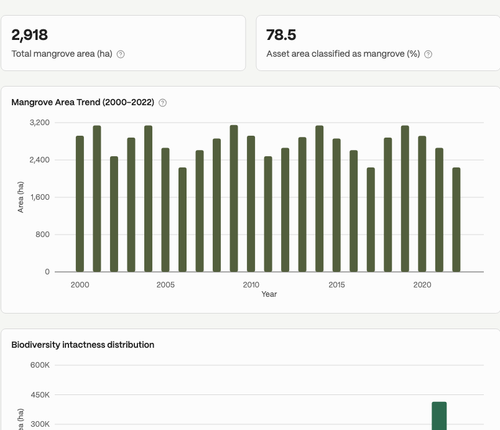Viewport: 500px width, 430px height.
Task: Click the Biodiversity intactness distribution heading
Action: pyautogui.click(x=83, y=345)
